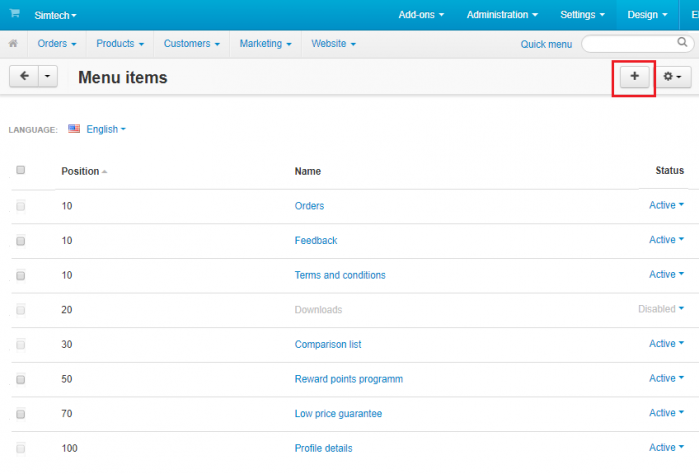This screenshot has height=474, width=700.
Task: Open the Design menu
Action: pyautogui.click(x=647, y=15)
